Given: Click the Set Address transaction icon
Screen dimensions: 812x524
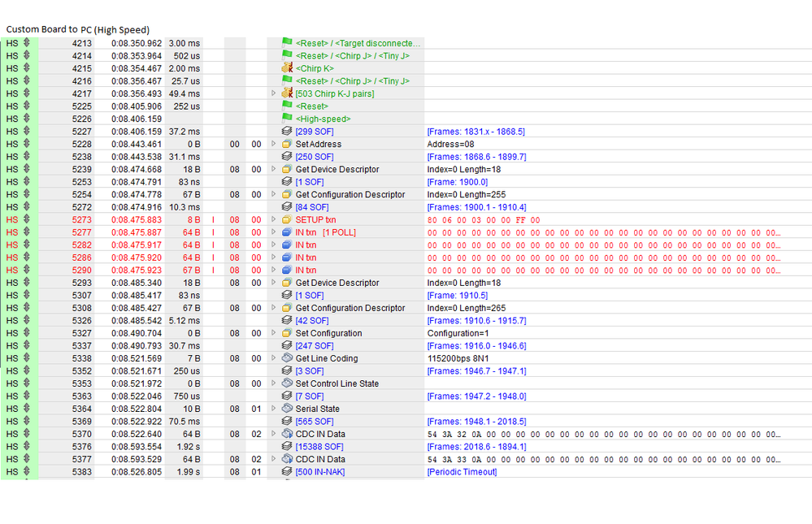Looking at the screenshot, I should click(x=287, y=144).
